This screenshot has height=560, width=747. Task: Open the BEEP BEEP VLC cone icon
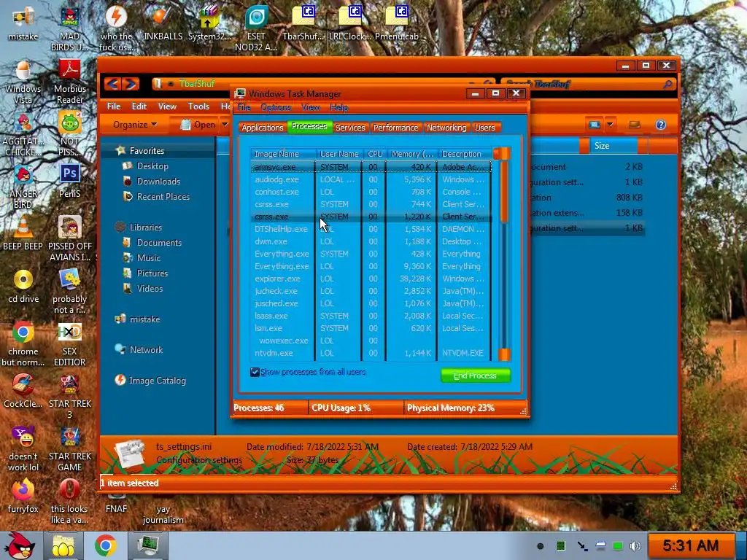pos(23,233)
